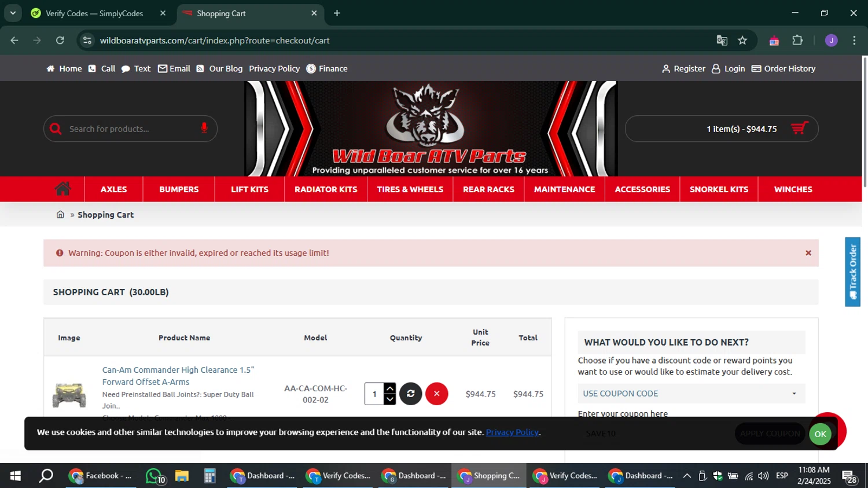Image resolution: width=868 pixels, height=488 pixels.
Task: Go back to previous page
Action: coord(14,41)
